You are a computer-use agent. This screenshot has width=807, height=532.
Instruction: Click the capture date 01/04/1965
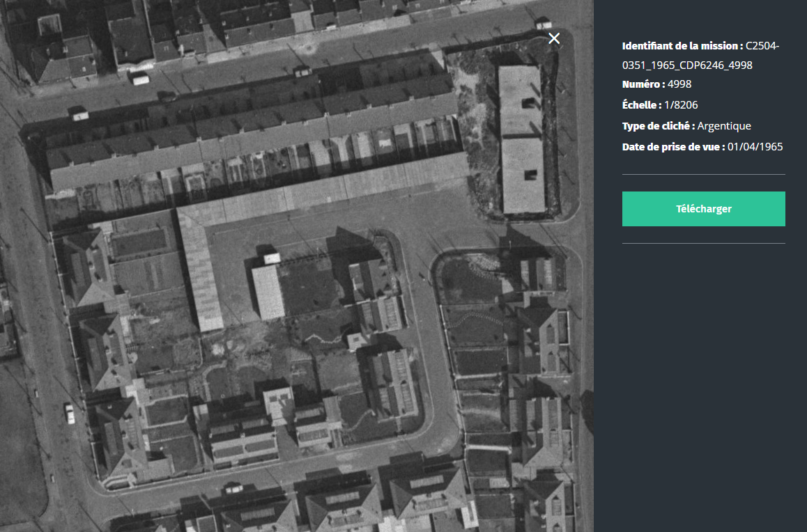coord(755,147)
